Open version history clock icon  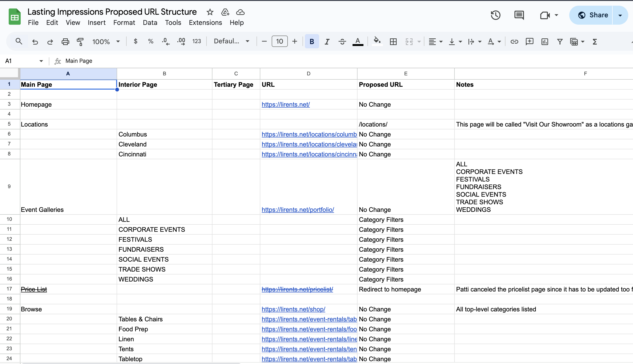(x=495, y=15)
